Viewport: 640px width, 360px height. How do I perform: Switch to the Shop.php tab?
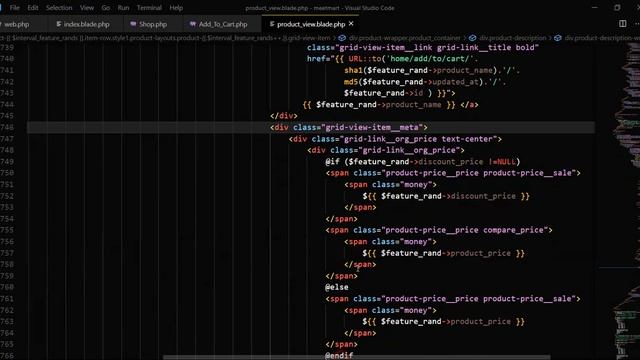pos(153,24)
